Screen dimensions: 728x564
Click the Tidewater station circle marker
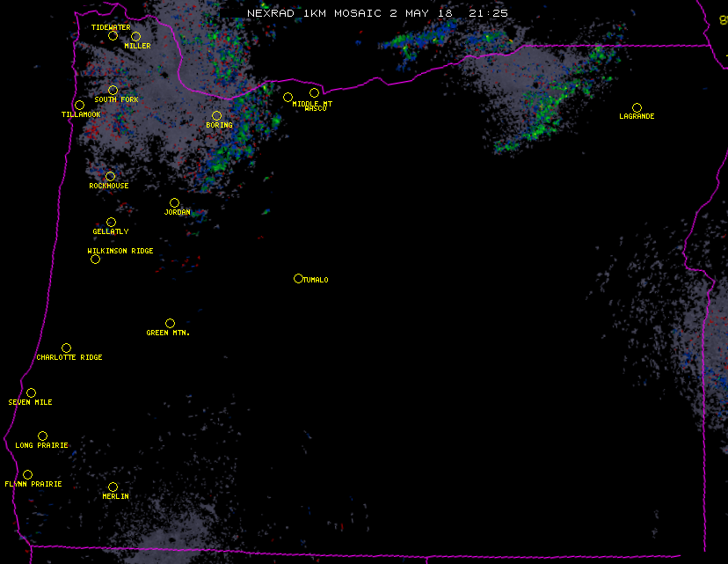(x=113, y=36)
